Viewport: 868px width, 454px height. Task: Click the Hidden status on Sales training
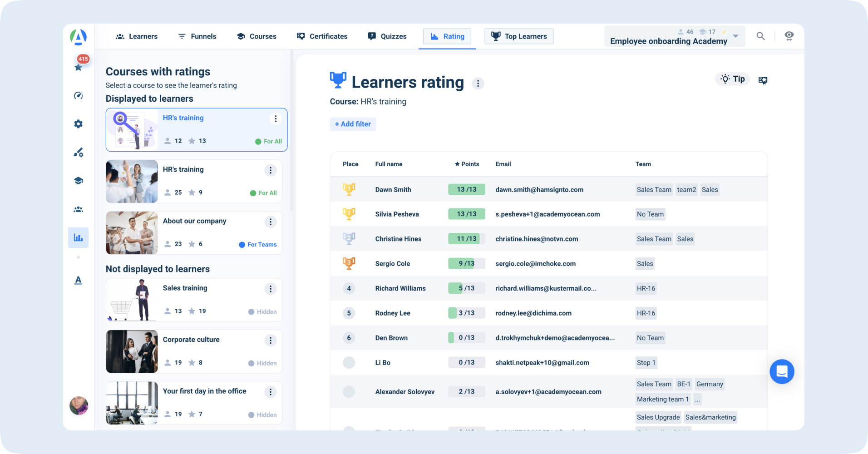(262, 312)
